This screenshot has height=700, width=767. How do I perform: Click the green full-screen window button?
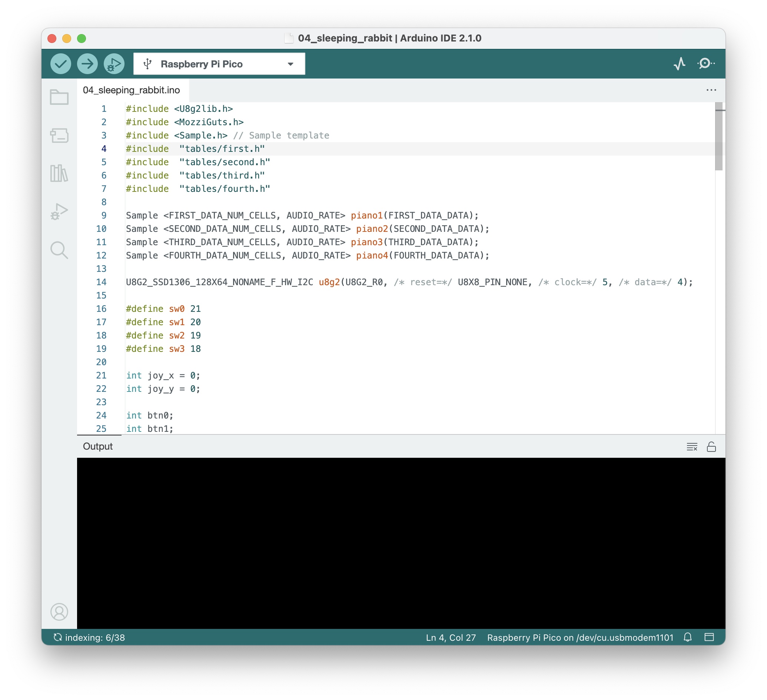click(82, 39)
